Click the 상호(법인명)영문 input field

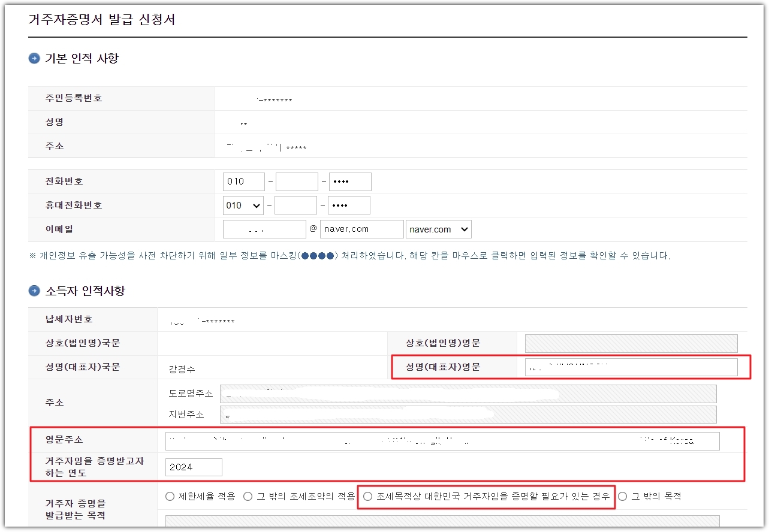631,343
